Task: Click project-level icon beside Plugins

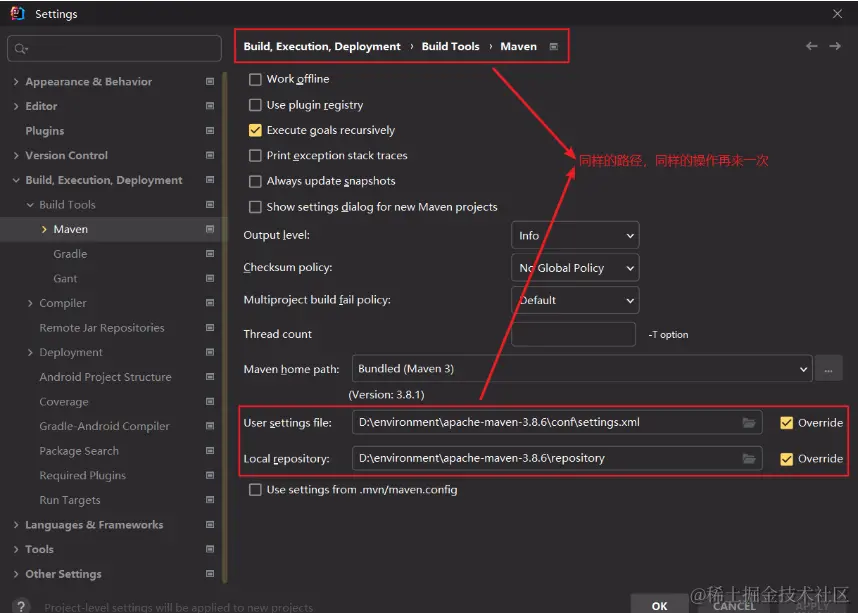Action: (210, 131)
